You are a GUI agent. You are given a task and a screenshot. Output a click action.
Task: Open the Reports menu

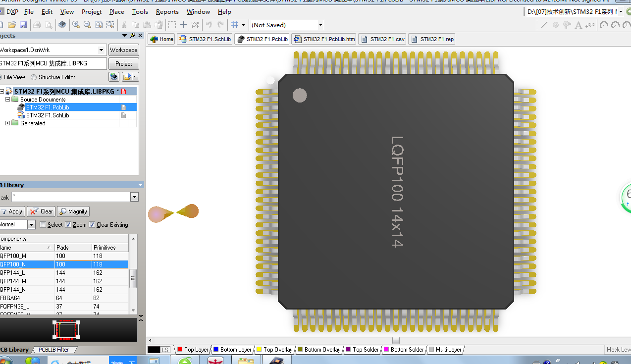(x=167, y=11)
